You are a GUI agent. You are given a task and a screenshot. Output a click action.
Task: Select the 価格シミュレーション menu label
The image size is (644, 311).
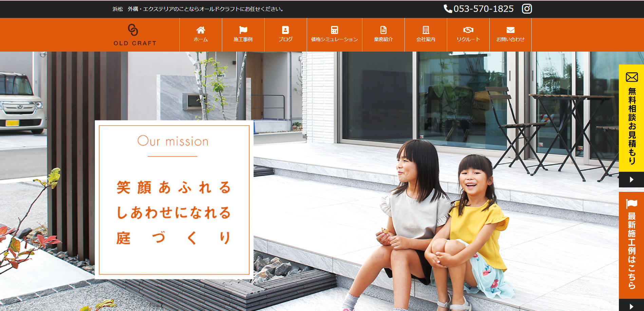334,39
